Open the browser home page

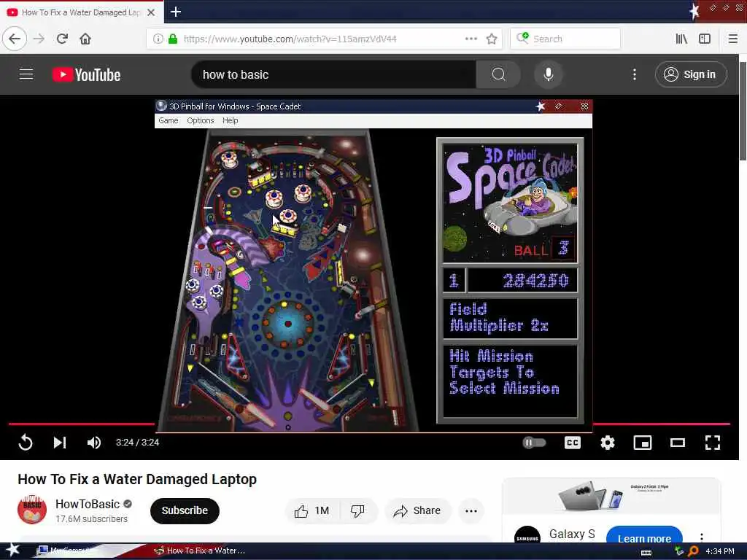click(85, 39)
